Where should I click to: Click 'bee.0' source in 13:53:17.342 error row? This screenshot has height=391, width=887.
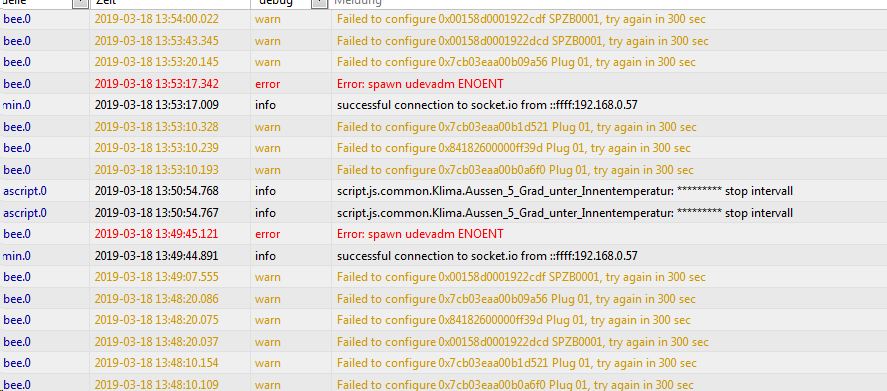pyautogui.click(x=17, y=84)
